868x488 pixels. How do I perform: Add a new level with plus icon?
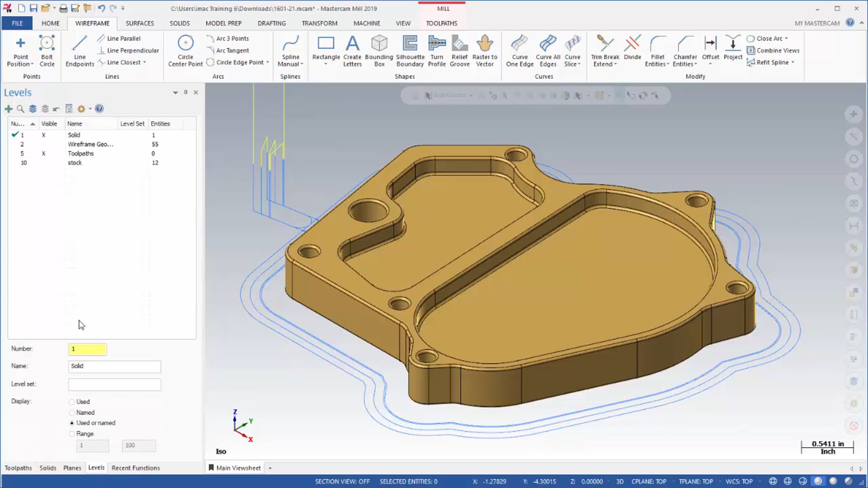click(9, 109)
